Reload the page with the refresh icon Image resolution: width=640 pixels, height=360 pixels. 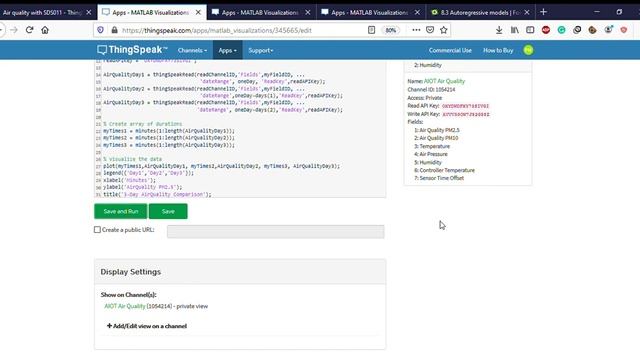(x=29, y=30)
